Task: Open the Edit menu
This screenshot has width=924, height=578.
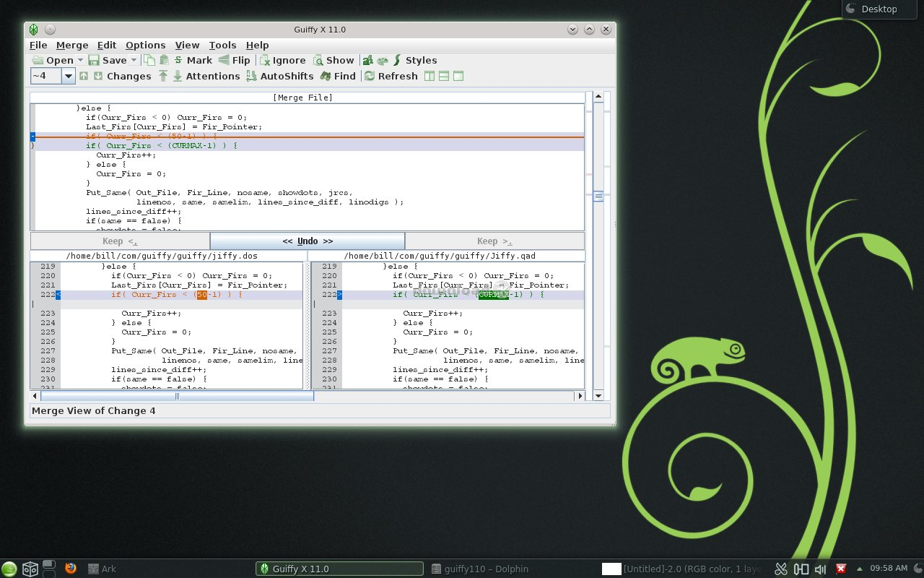Action: [x=107, y=45]
